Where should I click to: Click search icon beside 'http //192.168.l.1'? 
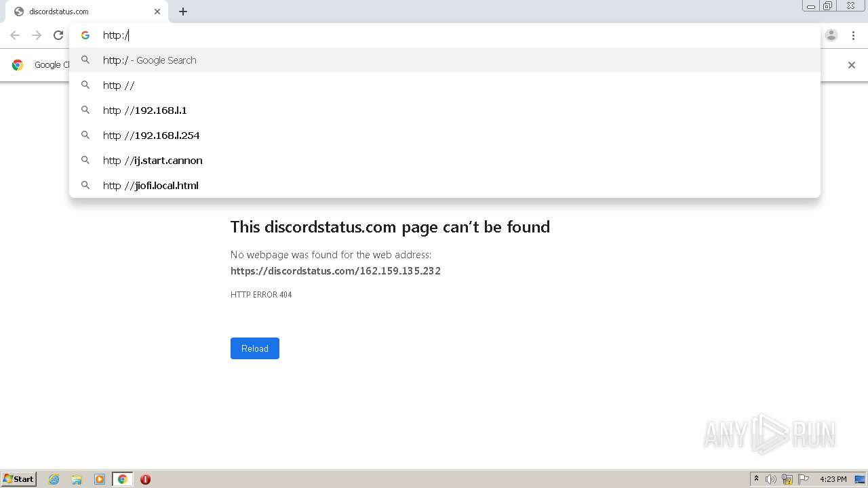(85, 110)
